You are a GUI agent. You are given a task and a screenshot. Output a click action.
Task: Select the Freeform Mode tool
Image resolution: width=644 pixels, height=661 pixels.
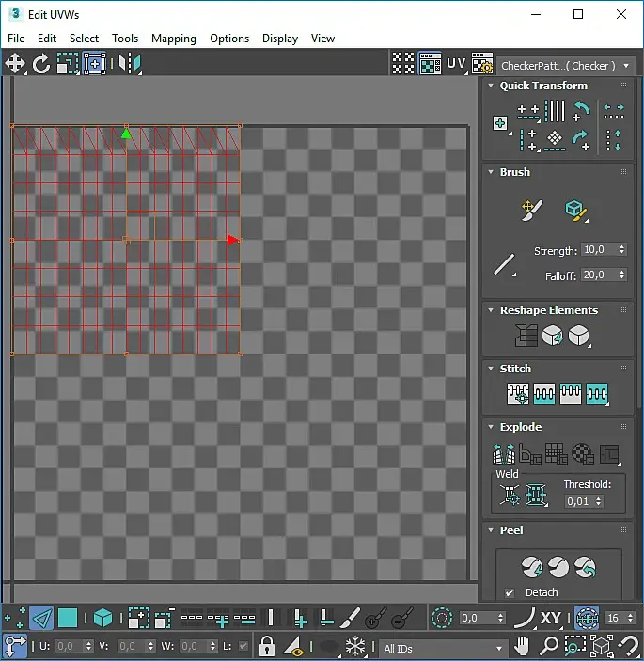94,64
